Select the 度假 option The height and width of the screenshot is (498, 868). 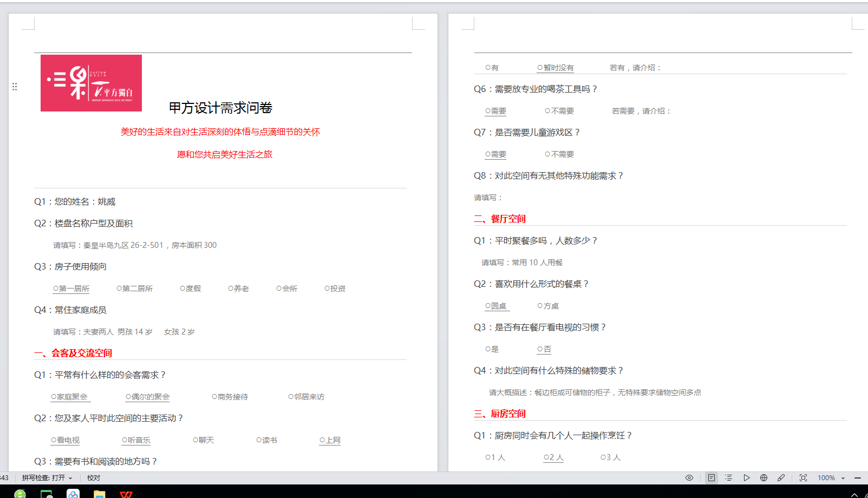[191, 289]
